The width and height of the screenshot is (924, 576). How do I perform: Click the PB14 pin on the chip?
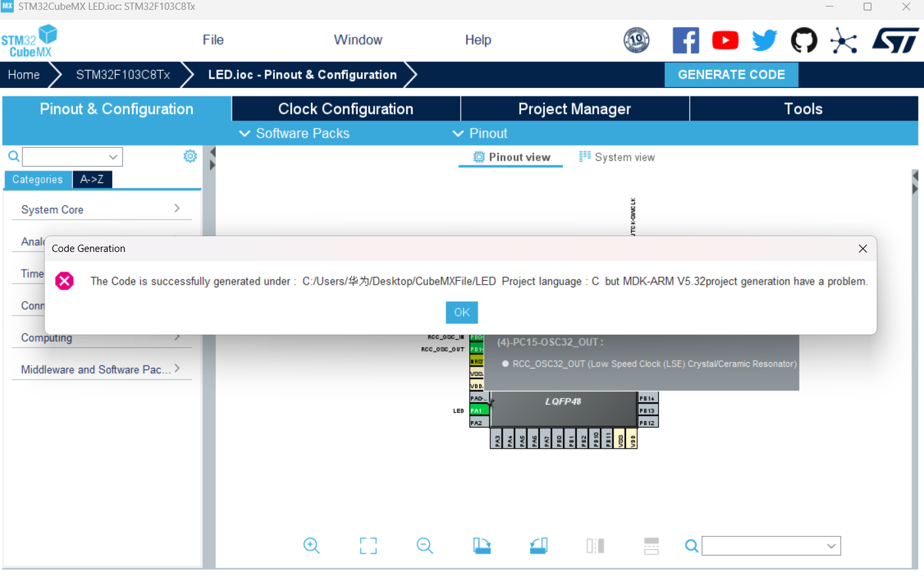(x=648, y=398)
